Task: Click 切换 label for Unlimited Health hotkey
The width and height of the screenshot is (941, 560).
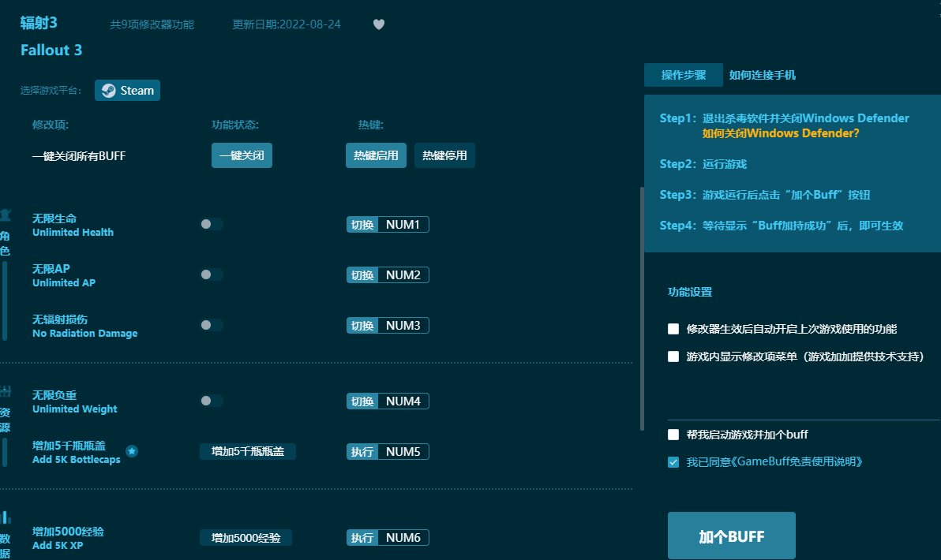Action: 362,224
